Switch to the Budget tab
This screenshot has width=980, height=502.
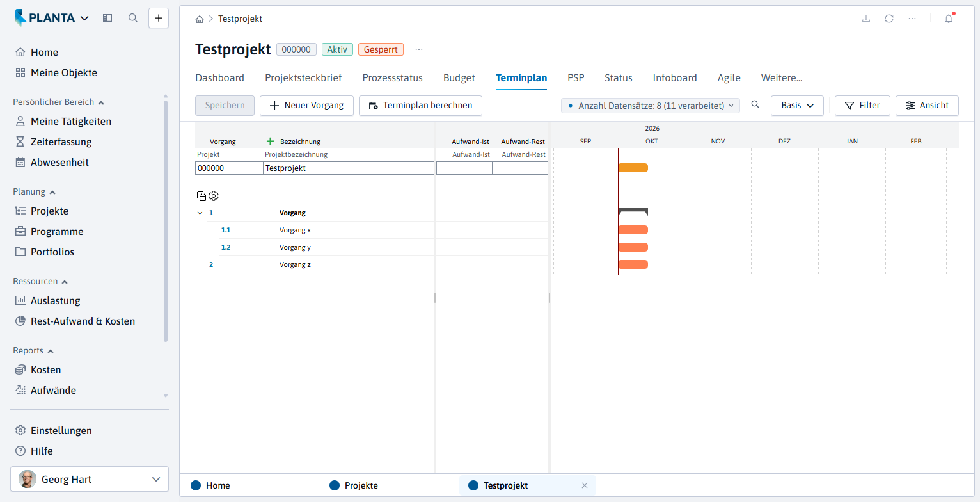pyautogui.click(x=459, y=78)
